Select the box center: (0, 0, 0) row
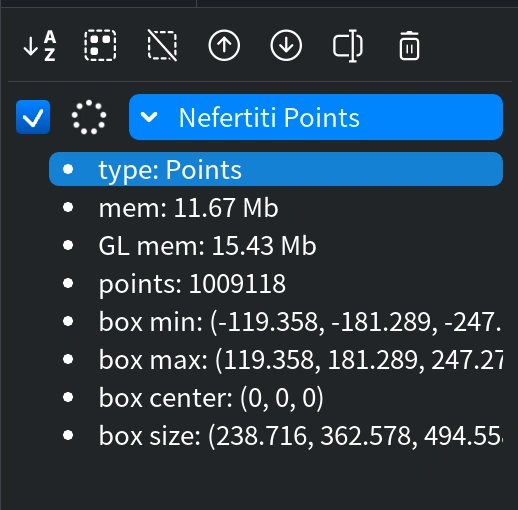518x510 pixels. [x=276, y=398]
